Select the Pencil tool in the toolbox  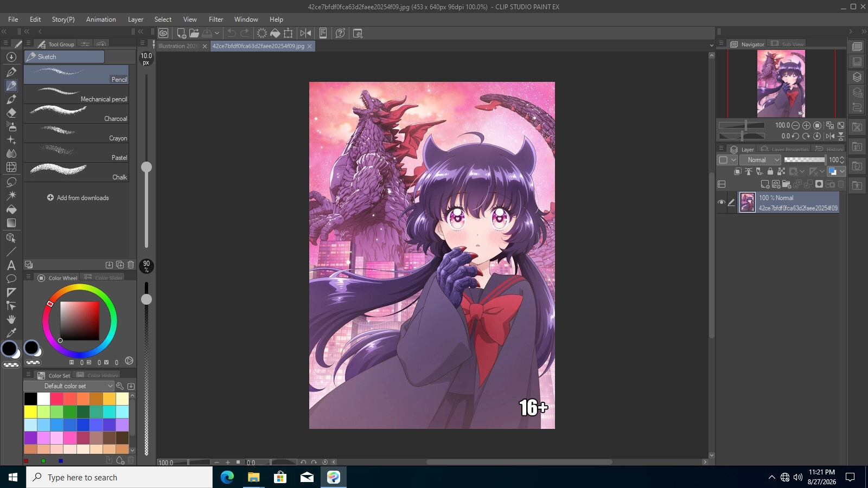tap(11, 86)
